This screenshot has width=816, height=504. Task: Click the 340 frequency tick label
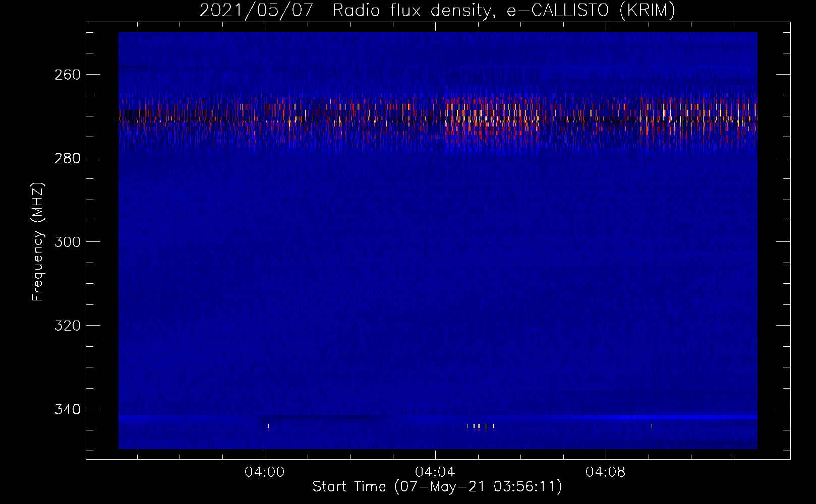pyautogui.click(x=68, y=409)
